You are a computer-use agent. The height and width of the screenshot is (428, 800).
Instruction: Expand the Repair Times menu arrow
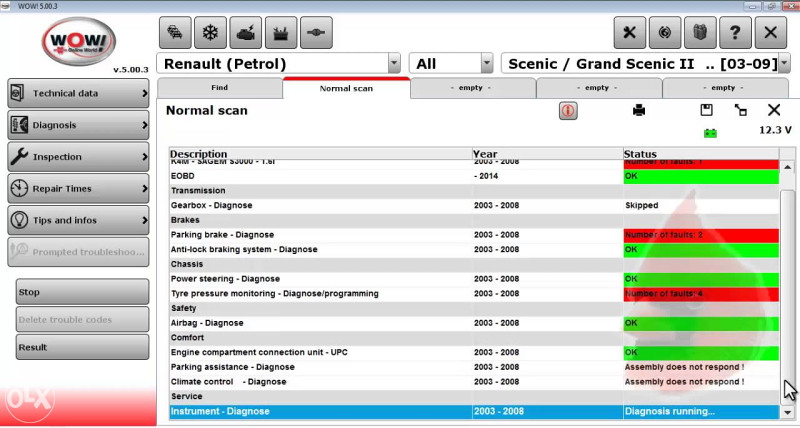pyautogui.click(x=144, y=188)
